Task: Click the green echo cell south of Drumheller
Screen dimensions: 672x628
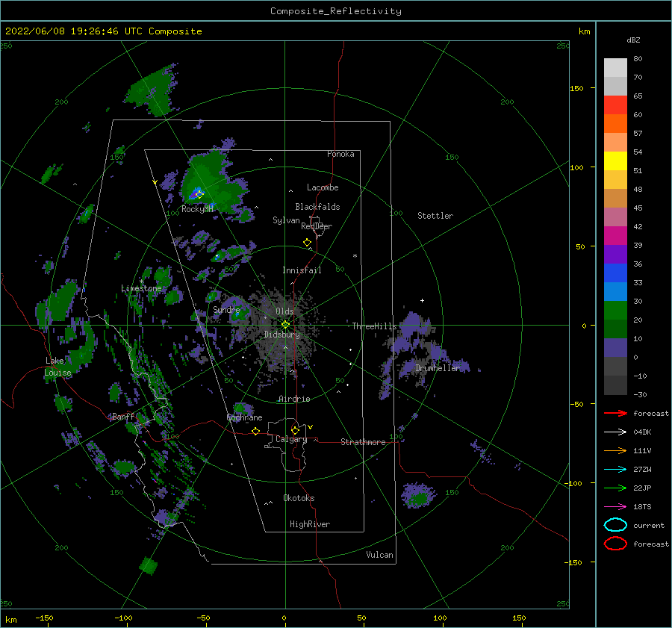Action: [x=419, y=496]
